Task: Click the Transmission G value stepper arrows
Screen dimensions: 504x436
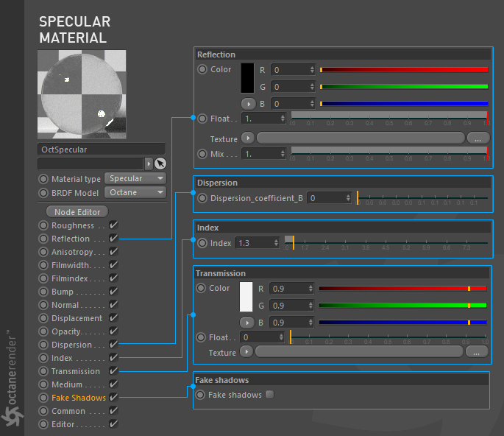Action: click(310, 306)
